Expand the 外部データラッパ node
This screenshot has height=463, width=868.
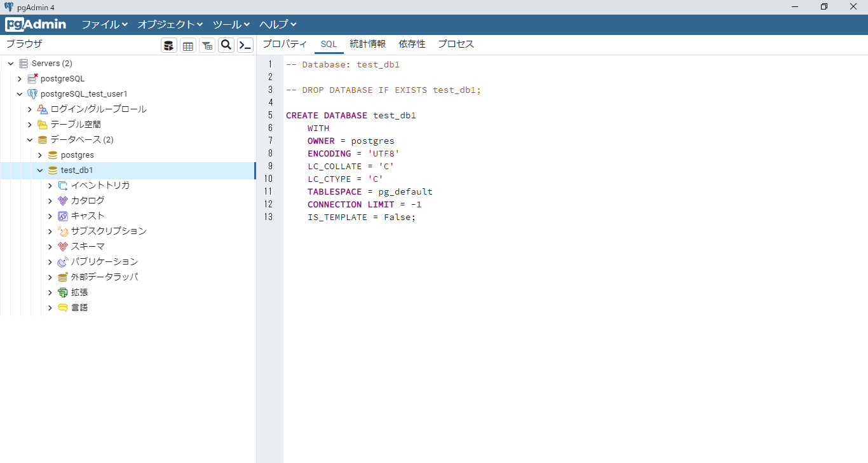50,277
